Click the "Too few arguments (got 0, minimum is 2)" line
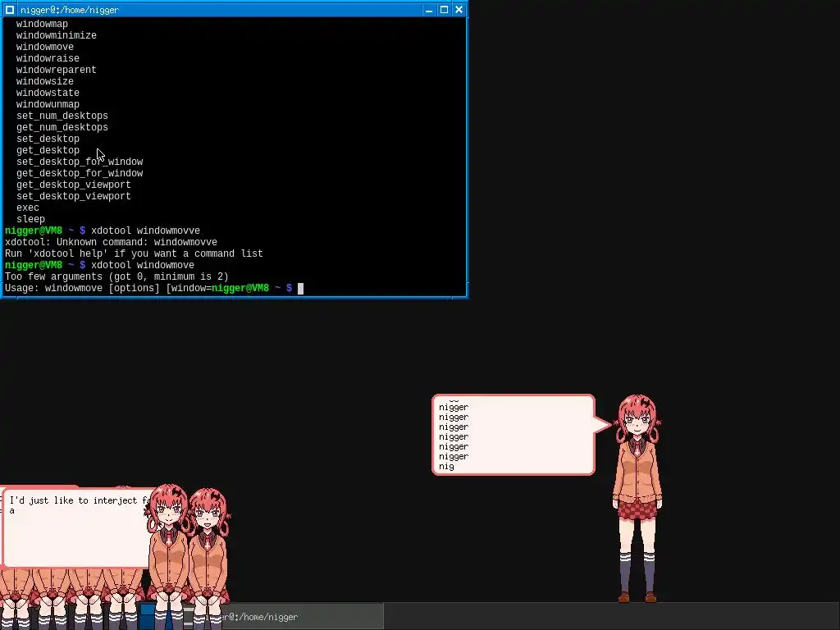Image resolution: width=840 pixels, height=630 pixels. [x=116, y=277]
